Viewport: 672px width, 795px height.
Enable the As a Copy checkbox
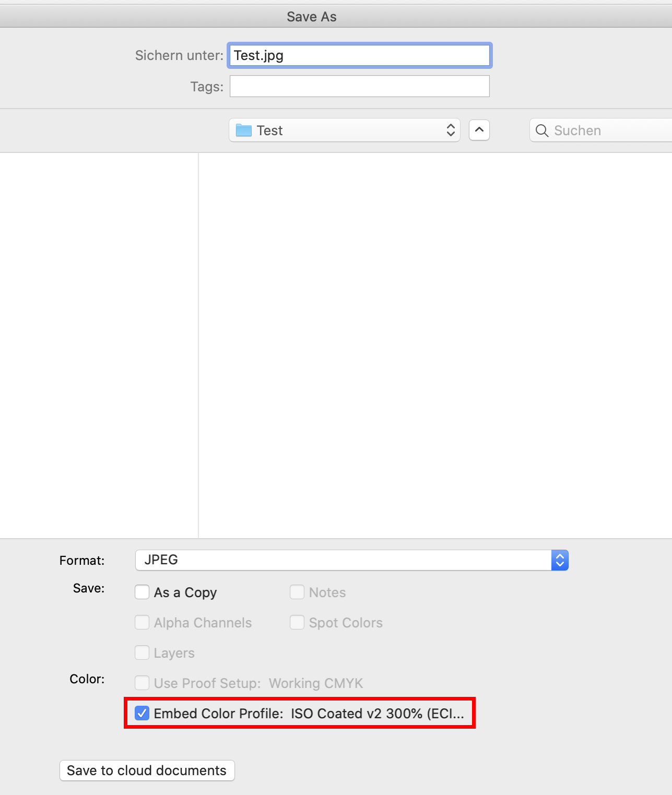coord(142,592)
